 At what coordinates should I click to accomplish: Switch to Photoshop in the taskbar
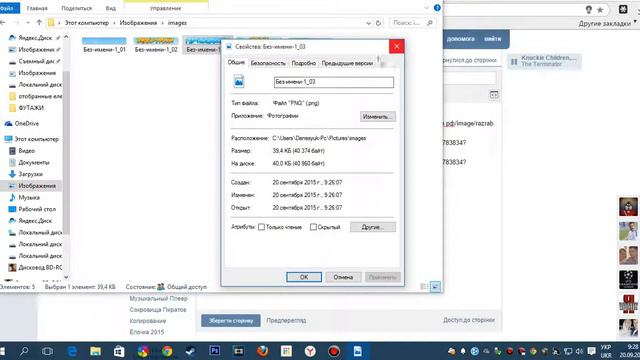tap(214, 351)
